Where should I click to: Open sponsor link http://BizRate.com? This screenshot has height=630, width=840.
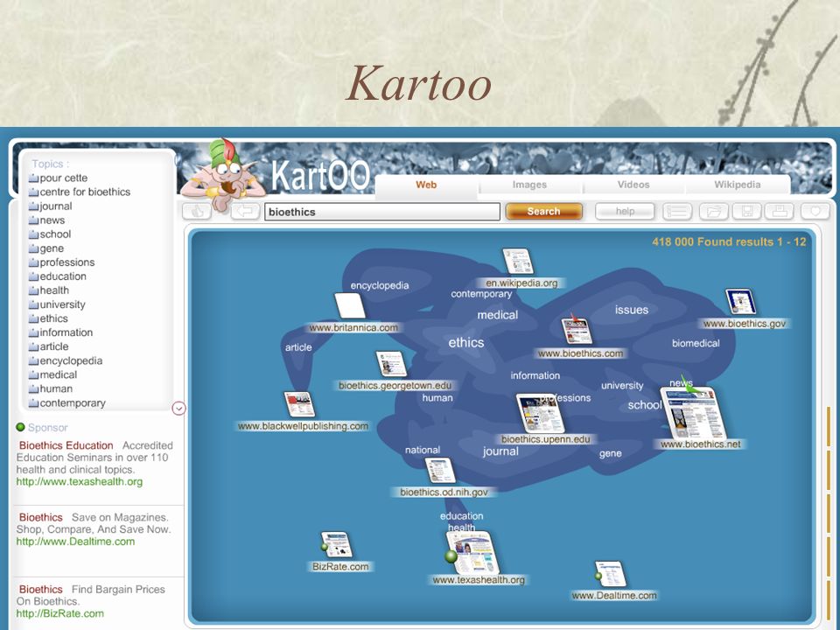(x=60, y=614)
